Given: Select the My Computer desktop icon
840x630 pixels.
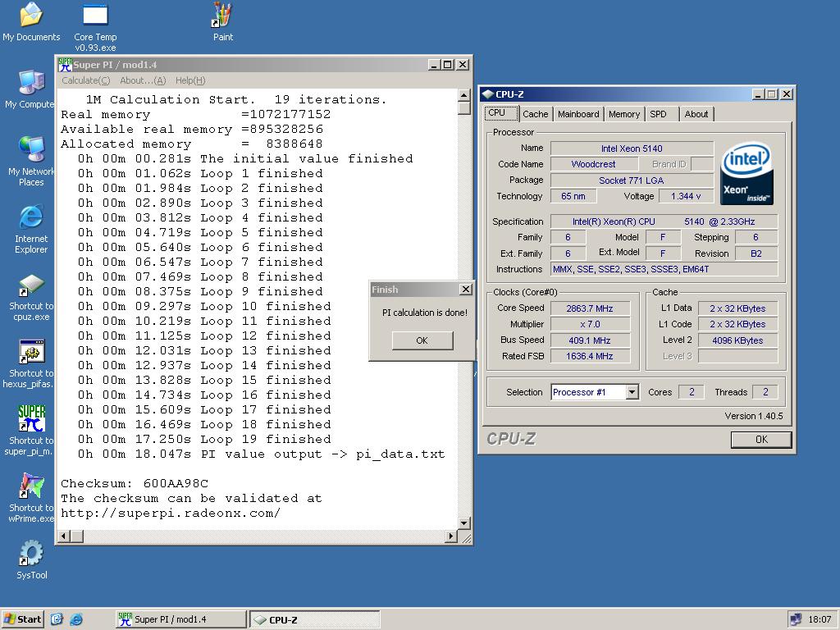Looking at the screenshot, I should (30, 89).
